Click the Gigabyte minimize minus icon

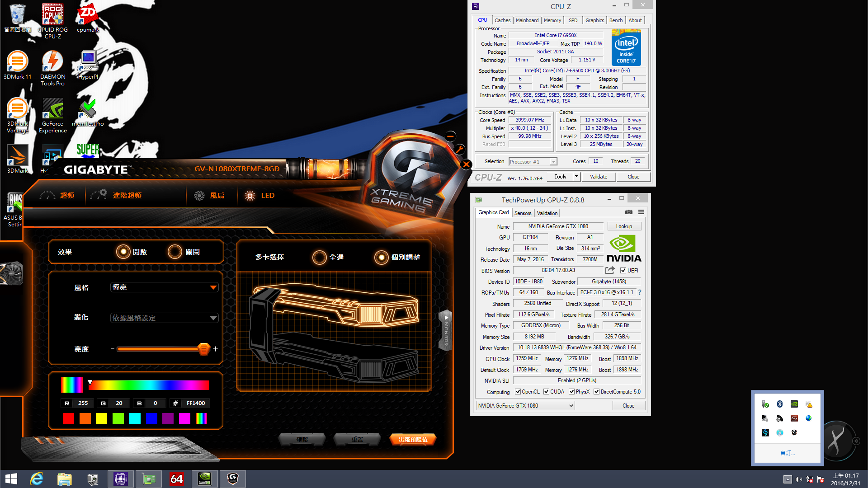[x=450, y=136]
